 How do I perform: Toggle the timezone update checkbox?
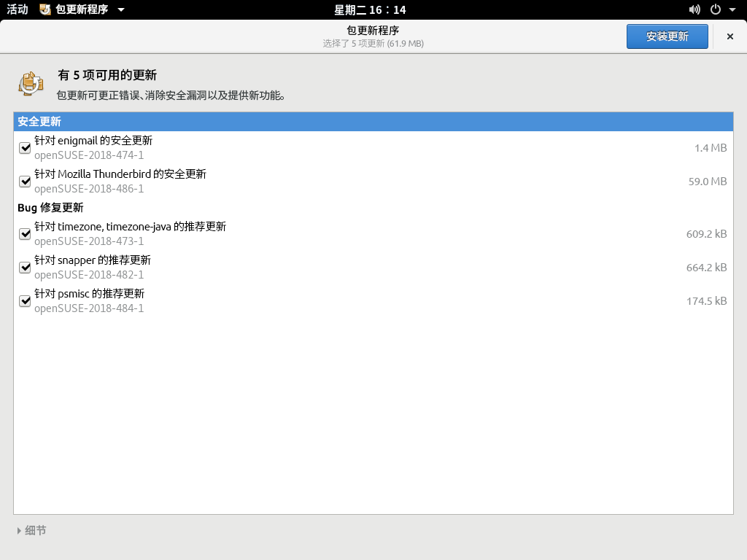point(25,234)
